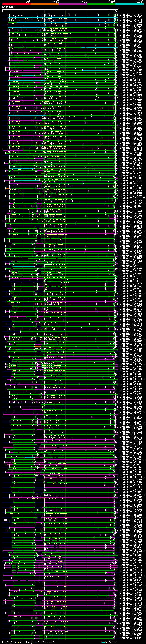Select hit label UniRef100_Q43687
Viewport: 146px width, 644px height.
tap(131, 70)
